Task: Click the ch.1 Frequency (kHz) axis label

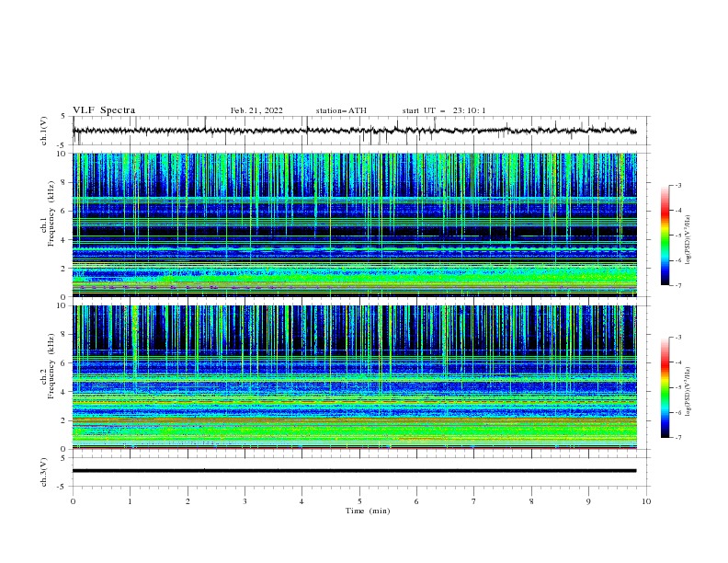Action: point(47,213)
